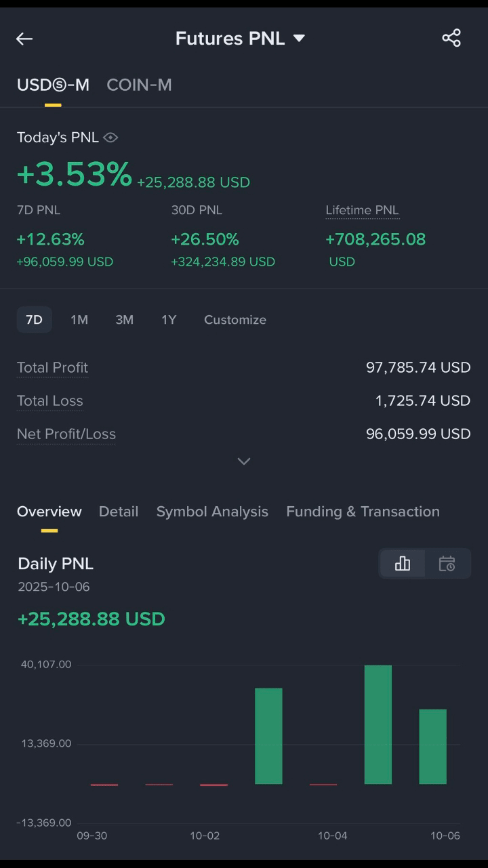Open Funding & Transaction tab

click(363, 512)
